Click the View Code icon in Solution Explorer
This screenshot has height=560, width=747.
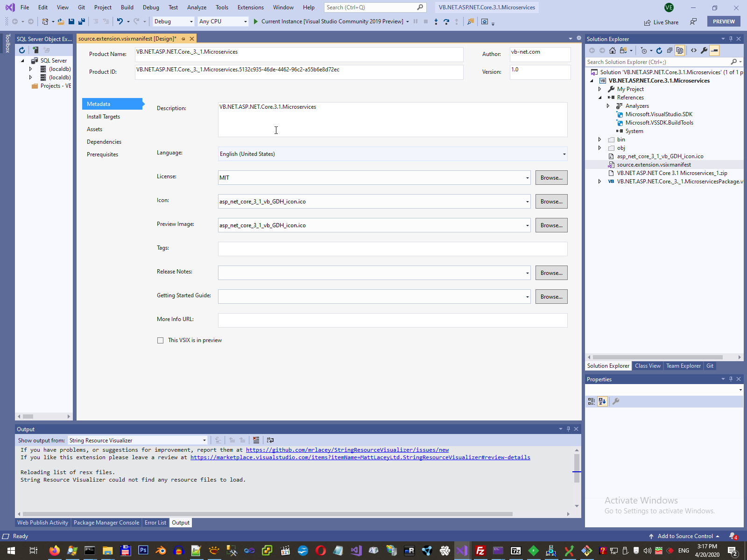(x=694, y=50)
